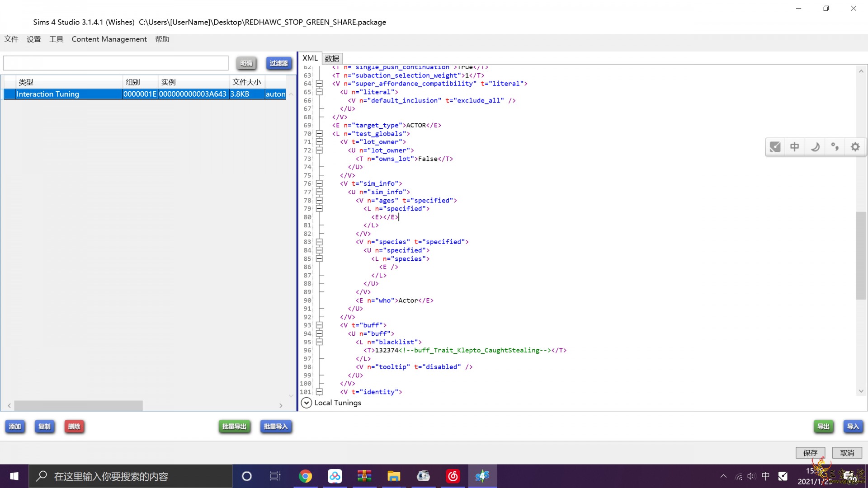The width and height of the screenshot is (868, 488).
Task: Open the Content Management menu
Action: pos(109,39)
